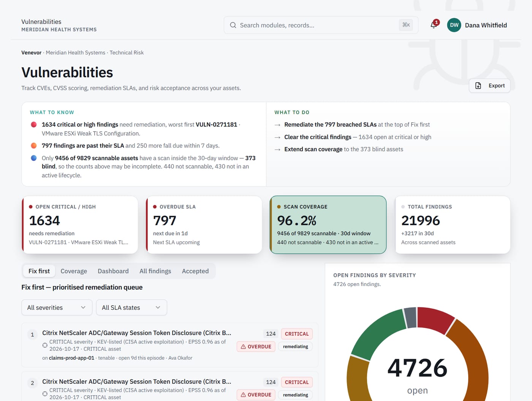Click the OVERDUE warning triangle in row 1

(243, 347)
